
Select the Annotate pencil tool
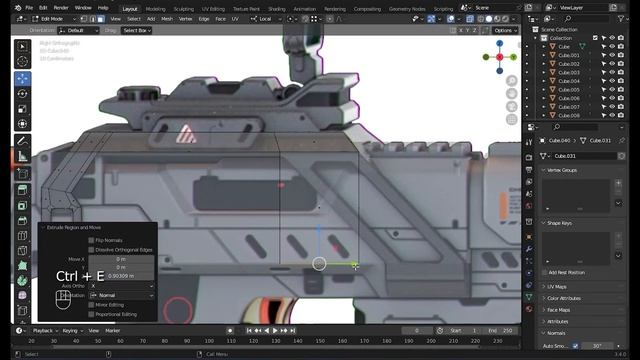22,141
